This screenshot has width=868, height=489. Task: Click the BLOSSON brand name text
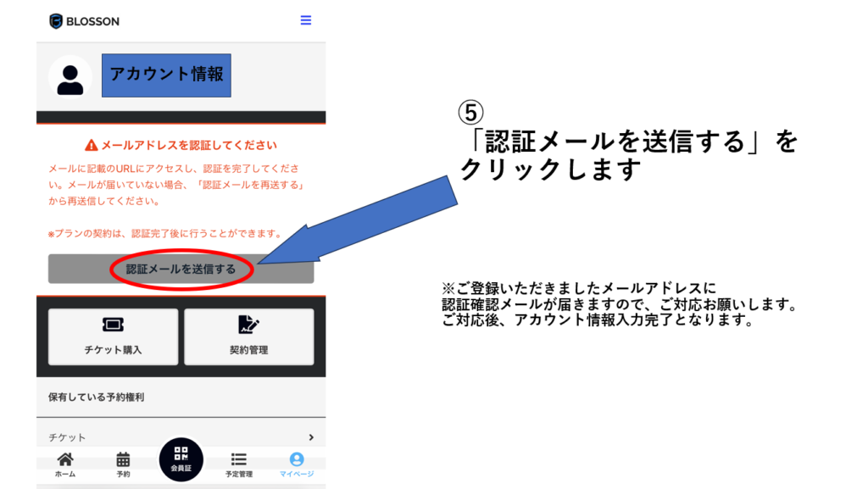pyautogui.click(x=93, y=22)
